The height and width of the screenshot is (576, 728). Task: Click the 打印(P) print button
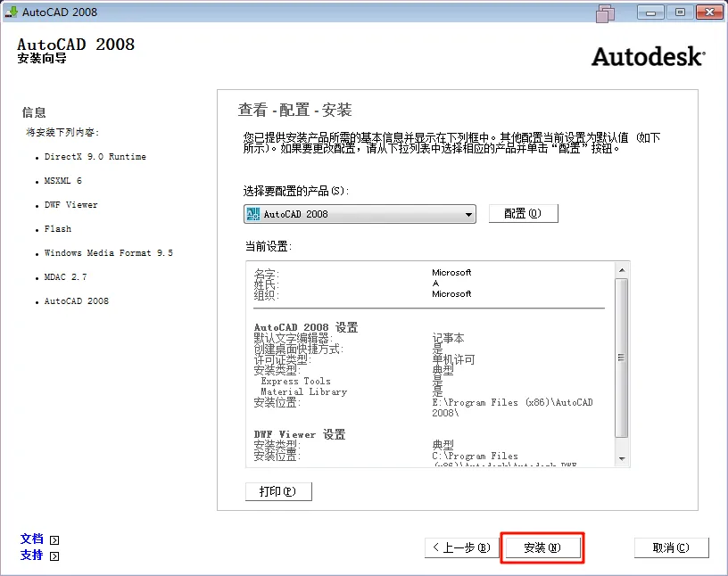point(278,491)
